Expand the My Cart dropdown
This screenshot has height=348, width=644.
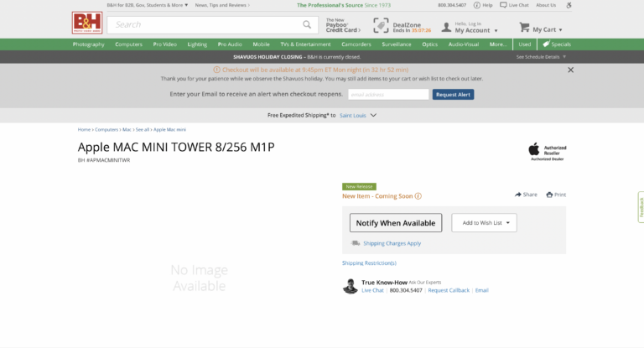[x=560, y=30]
